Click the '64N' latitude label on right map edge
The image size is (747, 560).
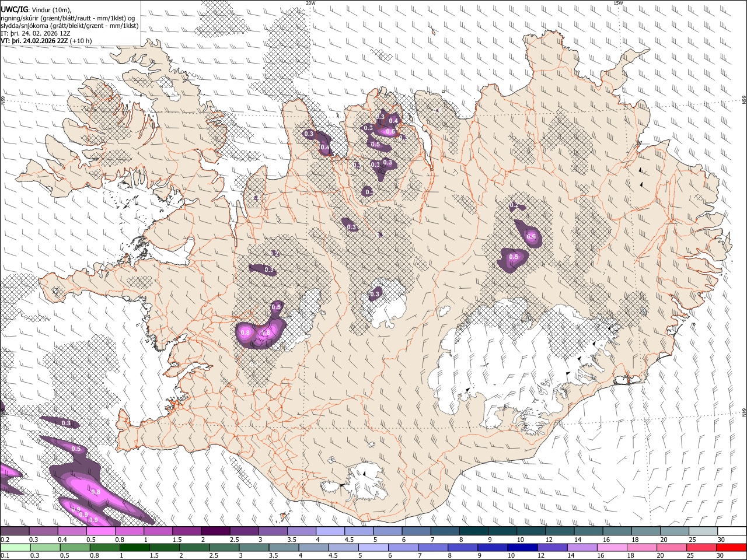click(x=744, y=412)
